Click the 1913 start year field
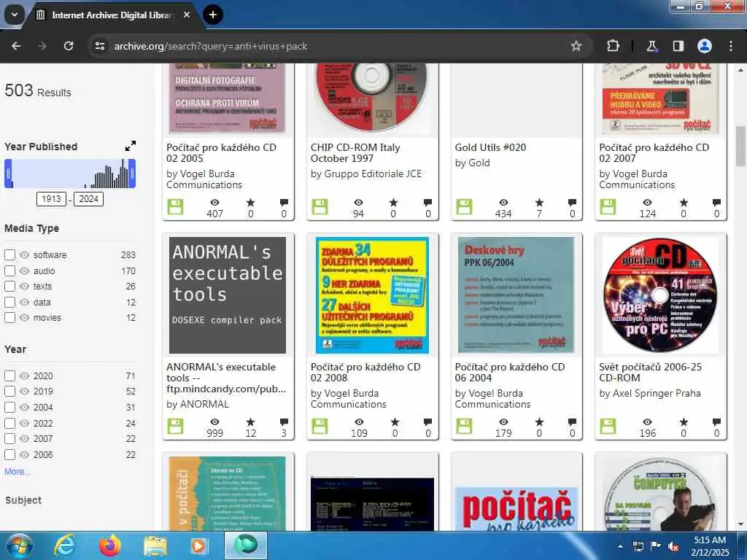 (52, 198)
